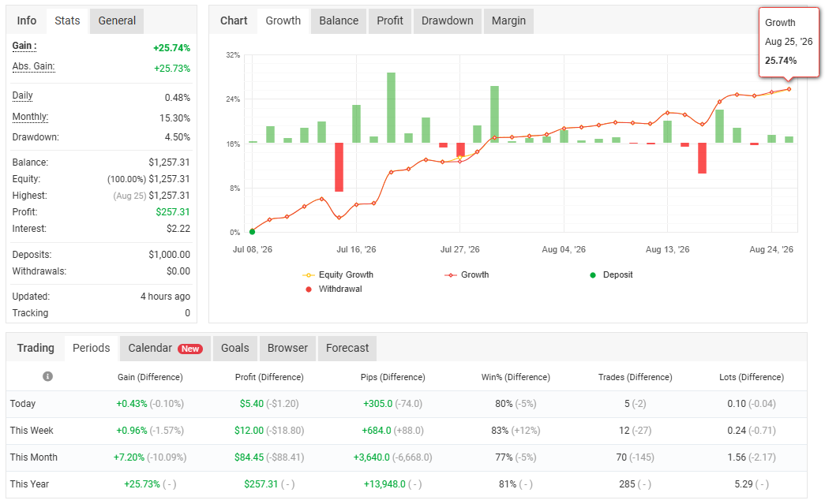This screenshot has height=504, width=825.
Task: Click the Jul 27, '26 axis label
Action: [x=459, y=249]
